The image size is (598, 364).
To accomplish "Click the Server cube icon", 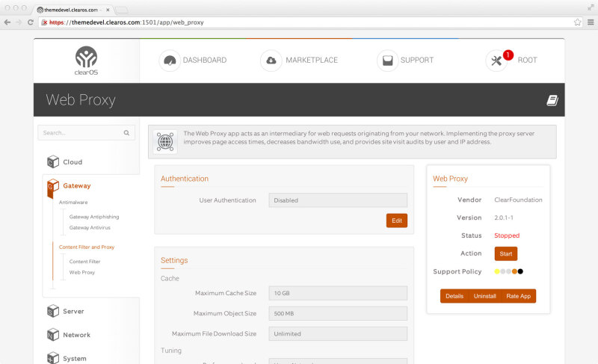I will tap(53, 311).
